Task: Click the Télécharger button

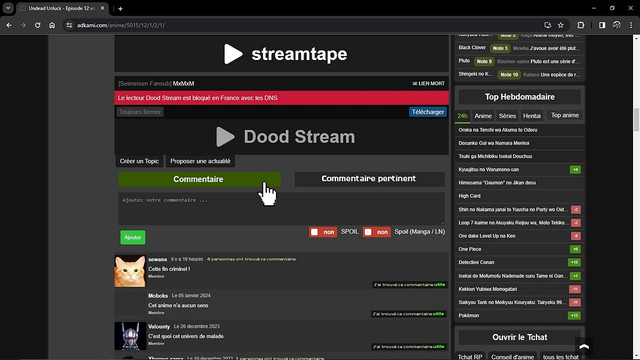Action: 428,112
